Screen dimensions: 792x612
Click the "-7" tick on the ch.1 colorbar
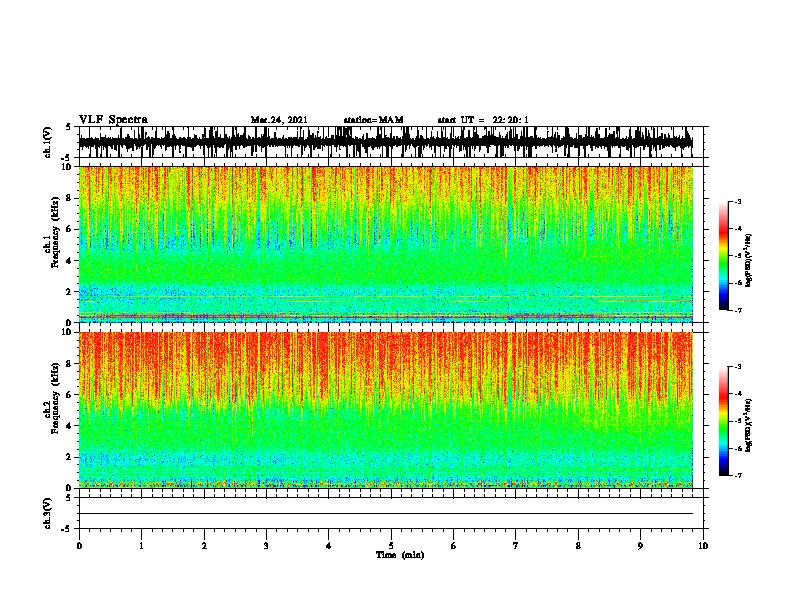(x=738, y=310)
